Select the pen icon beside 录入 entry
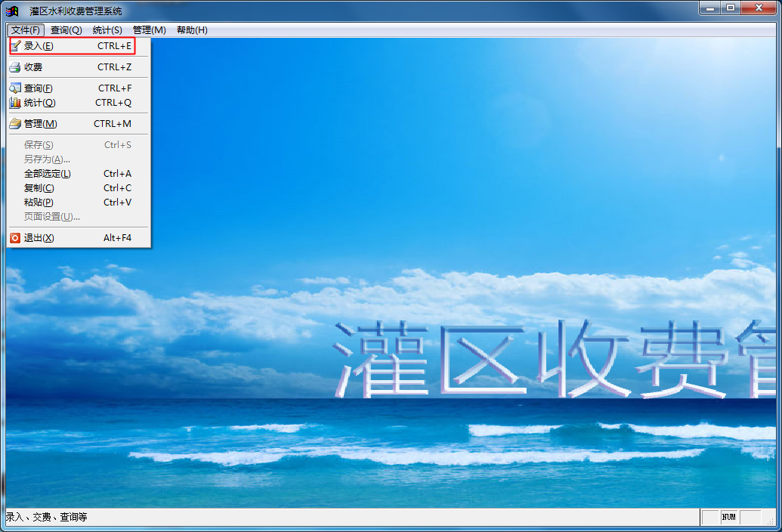This screenshot has width=782, height=532. [x=16, y=45]
